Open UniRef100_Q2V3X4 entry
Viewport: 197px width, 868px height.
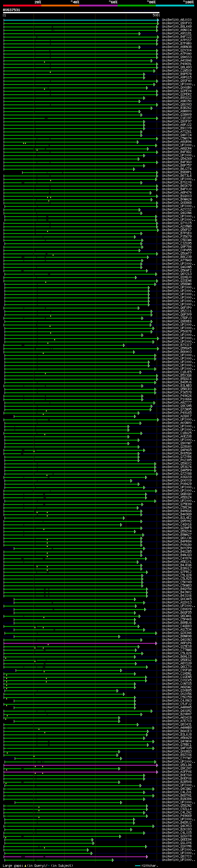coord(177,50)
